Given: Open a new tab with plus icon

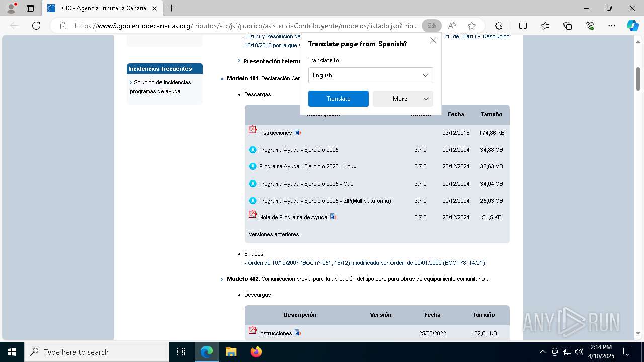Looking at the screenshot, I should pos(171,8).
